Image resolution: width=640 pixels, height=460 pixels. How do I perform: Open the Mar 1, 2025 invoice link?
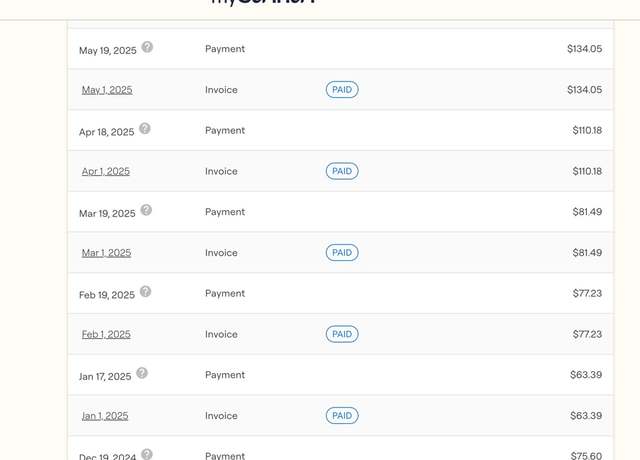click(x=107, y=253)
